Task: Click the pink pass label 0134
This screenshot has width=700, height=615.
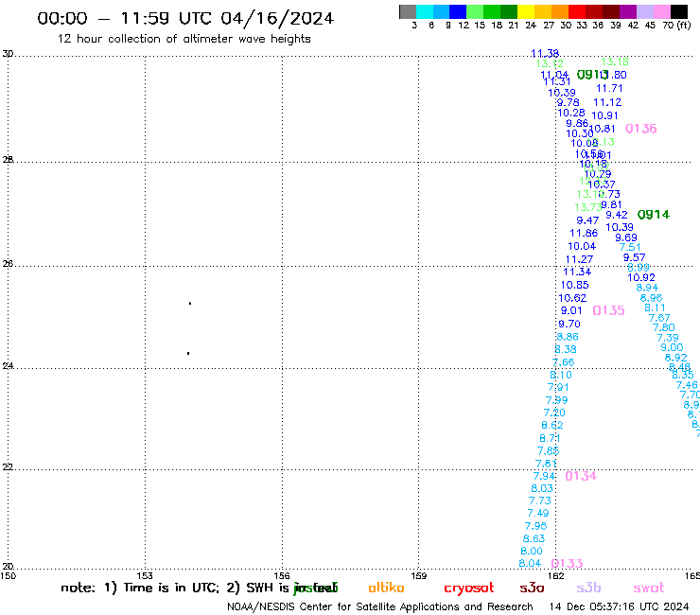Action: [x=581, y=476]
